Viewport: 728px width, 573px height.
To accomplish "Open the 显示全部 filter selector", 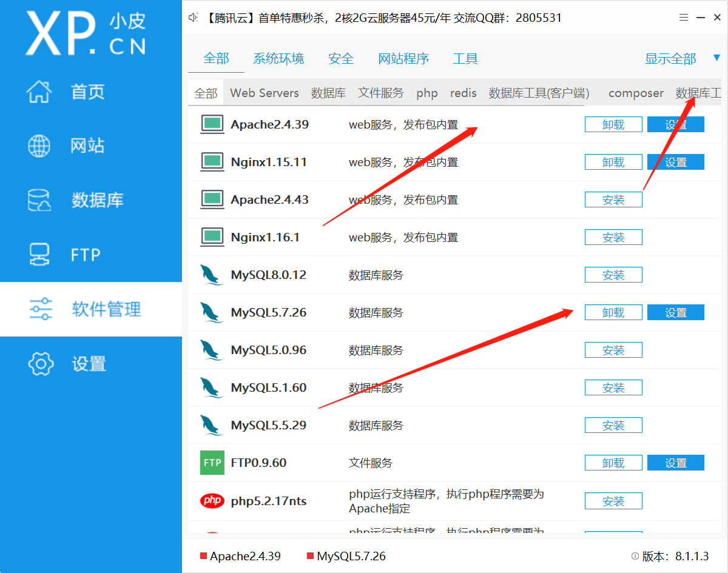I will [x=670, y=59].
